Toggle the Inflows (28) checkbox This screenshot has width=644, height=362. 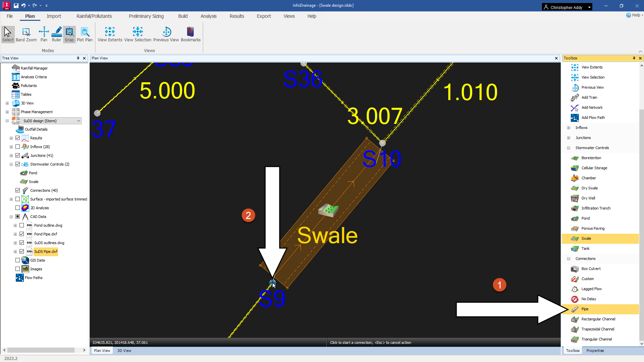(18, 147)
